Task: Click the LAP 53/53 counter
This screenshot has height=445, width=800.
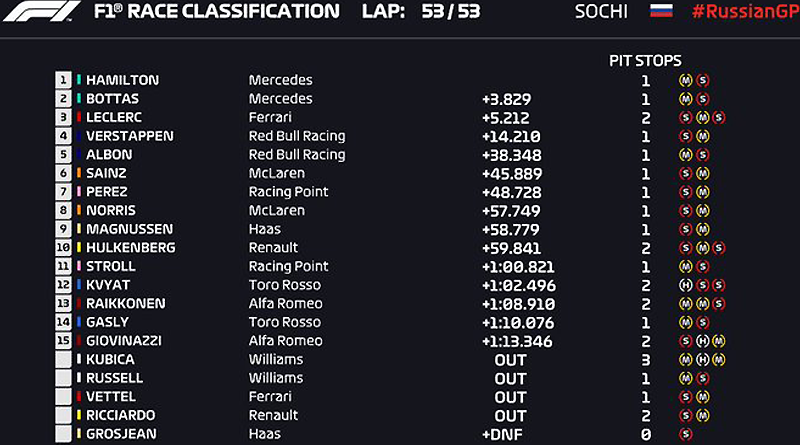Action: [421, 12]
